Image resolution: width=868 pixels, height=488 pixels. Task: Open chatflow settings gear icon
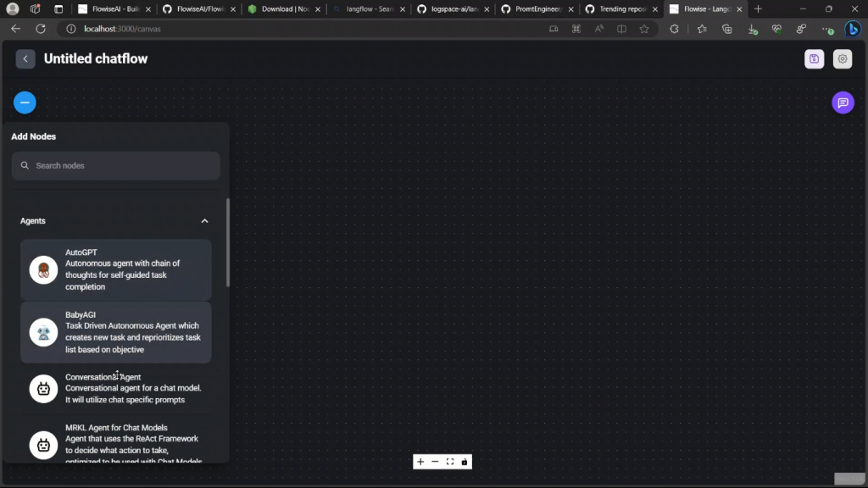pos(843,58)
